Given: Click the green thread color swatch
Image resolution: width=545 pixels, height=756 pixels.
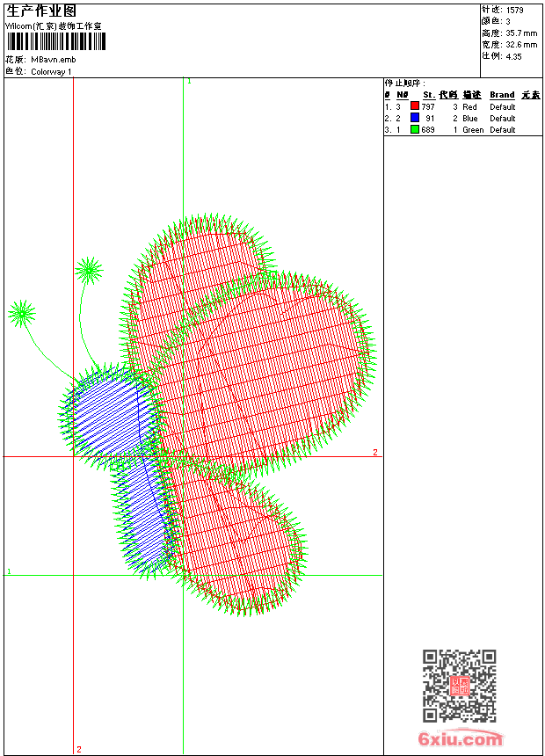Looking at the screenshot, I should click(x=415, y=129).
